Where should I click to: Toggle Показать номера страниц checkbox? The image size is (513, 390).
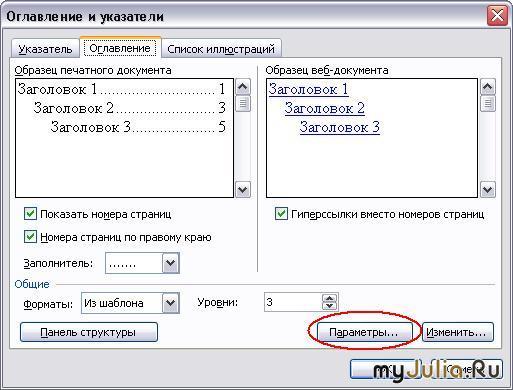point(30,214)
